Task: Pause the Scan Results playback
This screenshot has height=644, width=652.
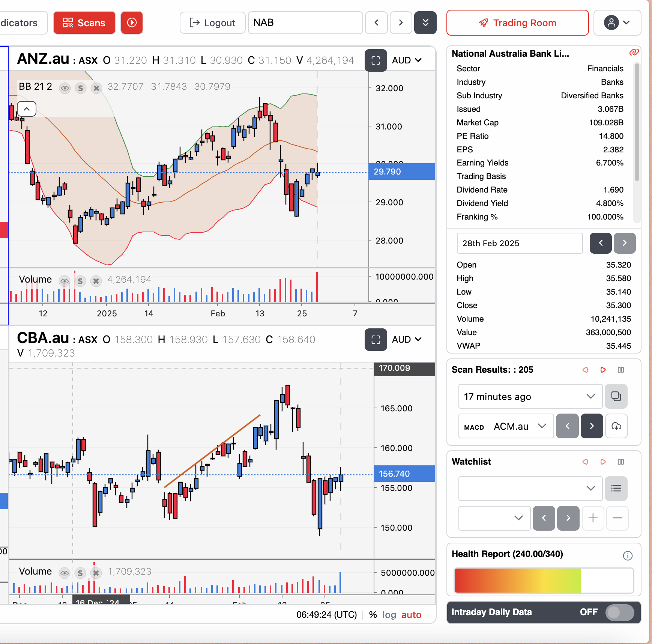Action: [x=621, y=370]
